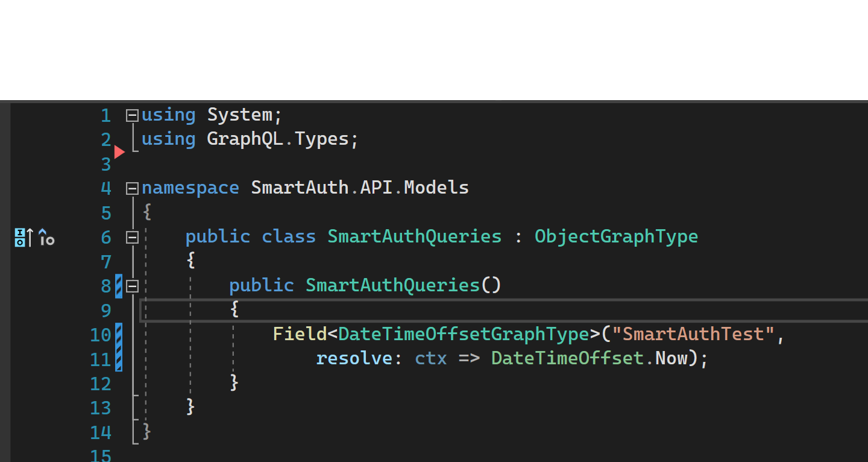Click the ObjectGraphType base class name

[x=616, y=236]
